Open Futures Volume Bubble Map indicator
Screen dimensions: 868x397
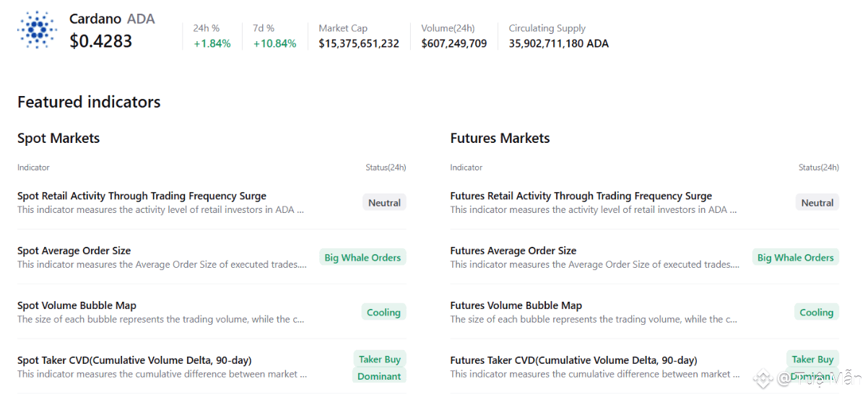516,305
